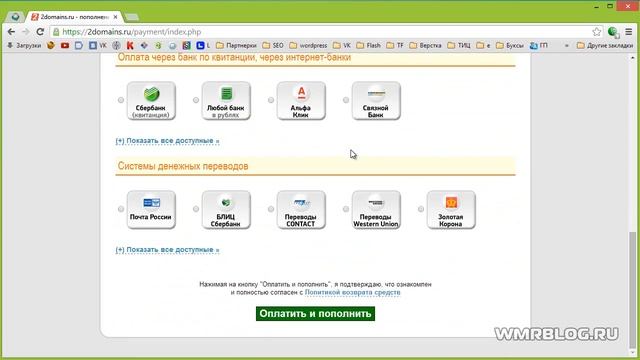Expand all available money transfer systems

pos(167,250)
